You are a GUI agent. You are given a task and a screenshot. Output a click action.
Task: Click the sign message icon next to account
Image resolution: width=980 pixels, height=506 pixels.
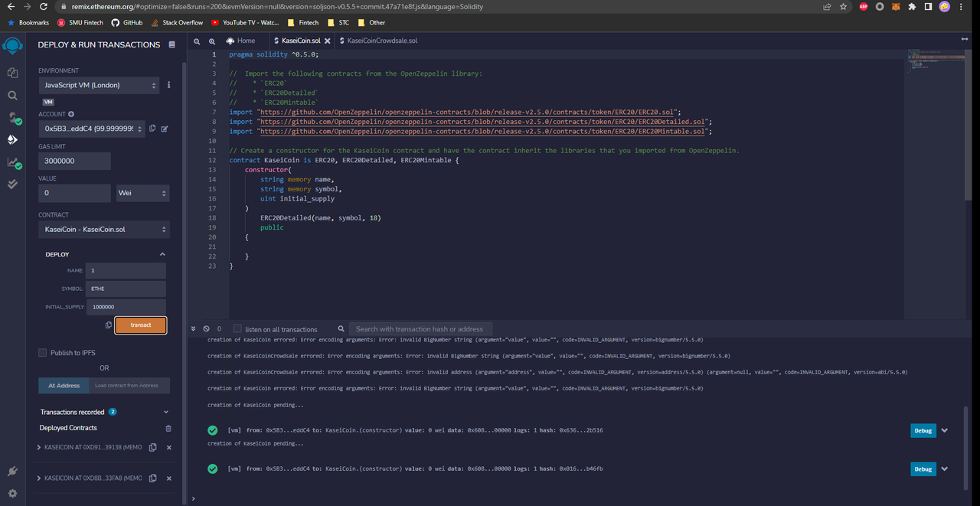[165, 129]
